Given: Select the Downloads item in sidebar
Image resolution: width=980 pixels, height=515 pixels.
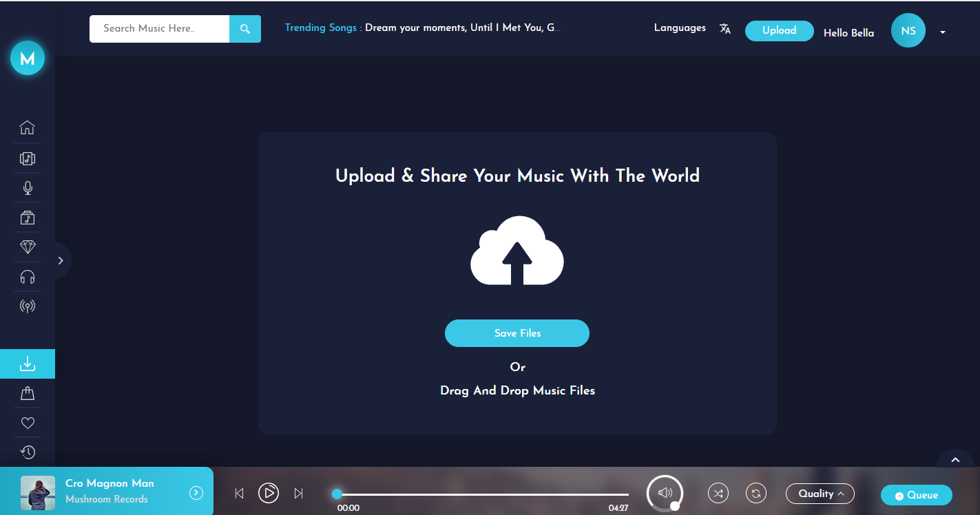Looking at the screenshot, I should tap(28, 364).
